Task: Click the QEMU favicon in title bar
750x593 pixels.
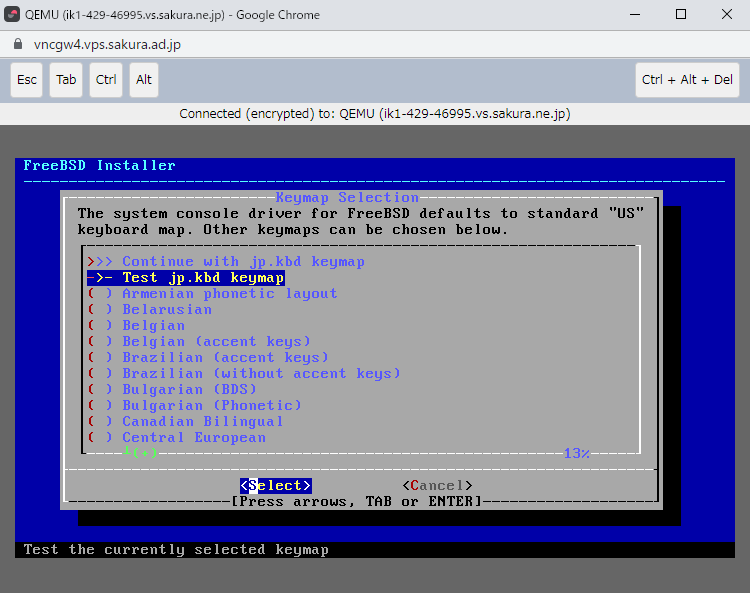Action: coord(13,14)
